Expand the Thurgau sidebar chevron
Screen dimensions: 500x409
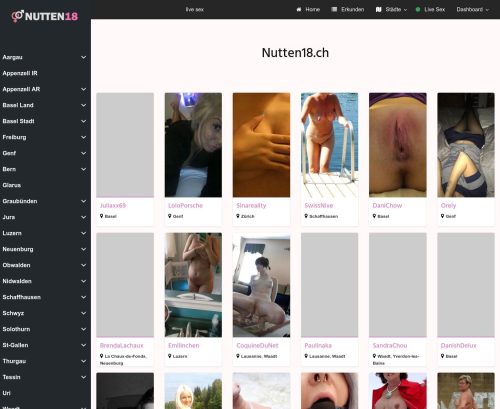84,361
